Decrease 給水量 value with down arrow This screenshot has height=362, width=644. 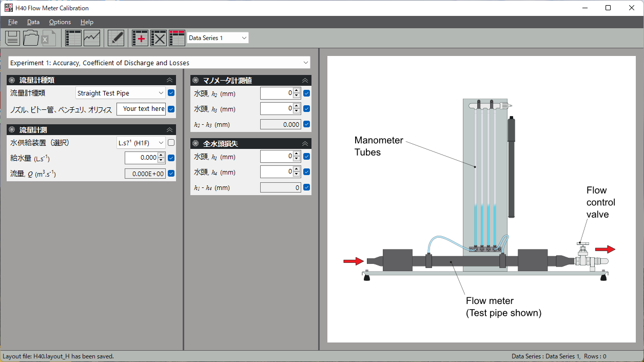coord(161,161)
